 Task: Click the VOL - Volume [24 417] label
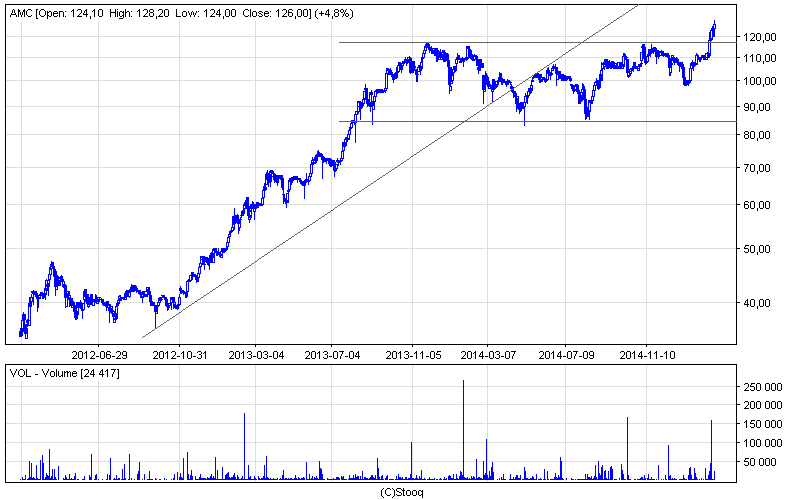coord(65,373)
